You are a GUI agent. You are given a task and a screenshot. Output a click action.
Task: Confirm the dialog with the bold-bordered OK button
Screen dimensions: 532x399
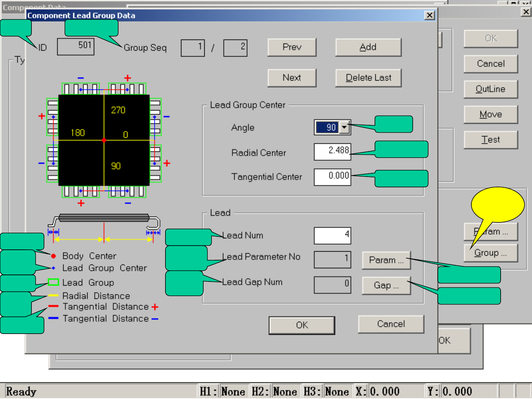coord(302,325)
